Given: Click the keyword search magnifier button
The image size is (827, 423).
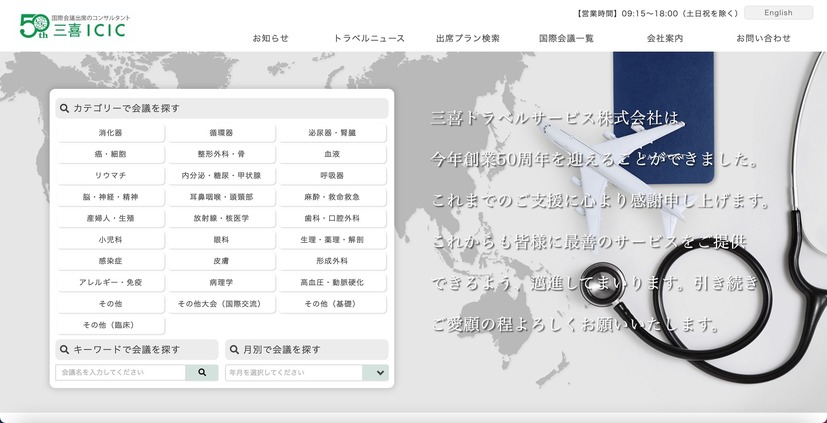Looking at the screenshot, I should 202,372.
